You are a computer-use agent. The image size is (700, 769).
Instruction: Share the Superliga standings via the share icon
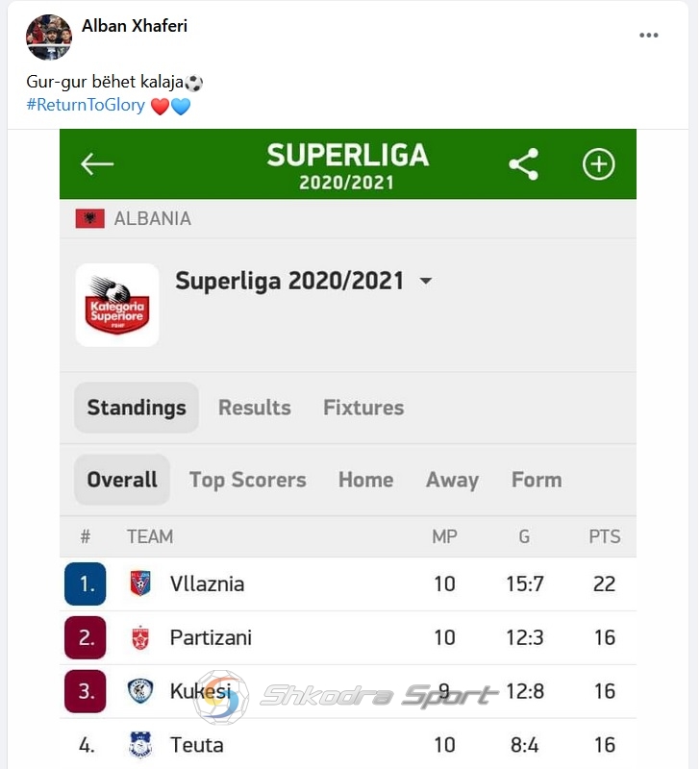[x=523, y=164]
